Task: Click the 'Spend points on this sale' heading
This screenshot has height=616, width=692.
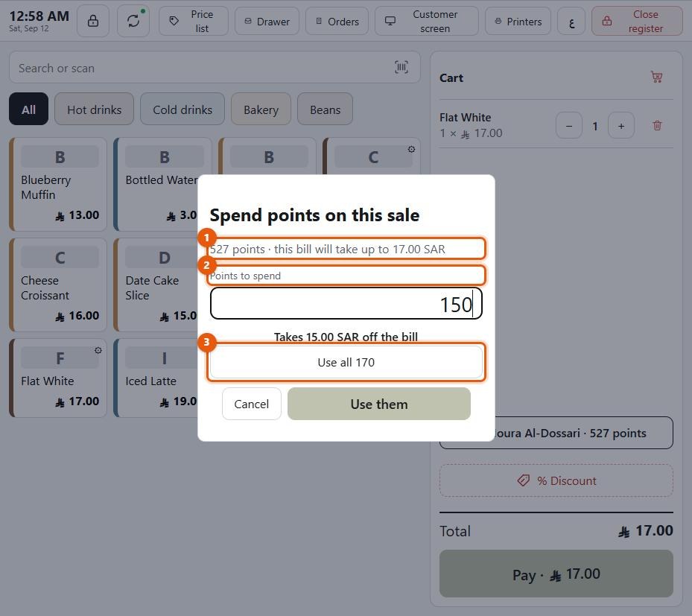Action: tap(314, 215)
